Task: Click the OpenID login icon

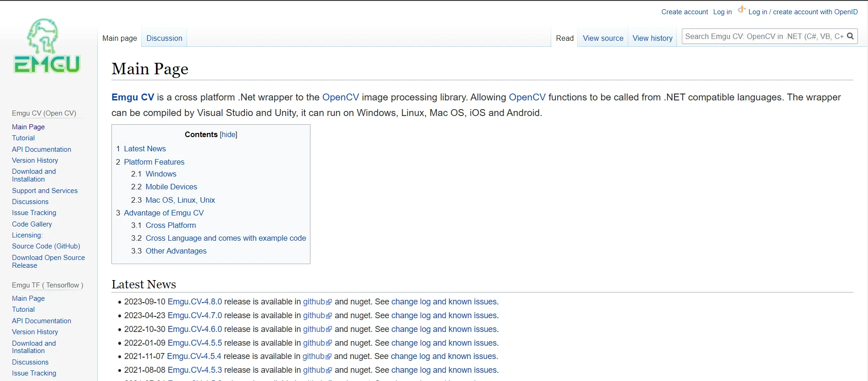Action: [x=741, y=10]
